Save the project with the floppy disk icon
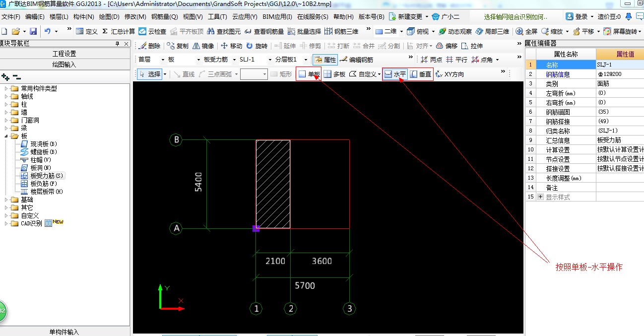This screenshot has height=336, width=644. point(33,31)
